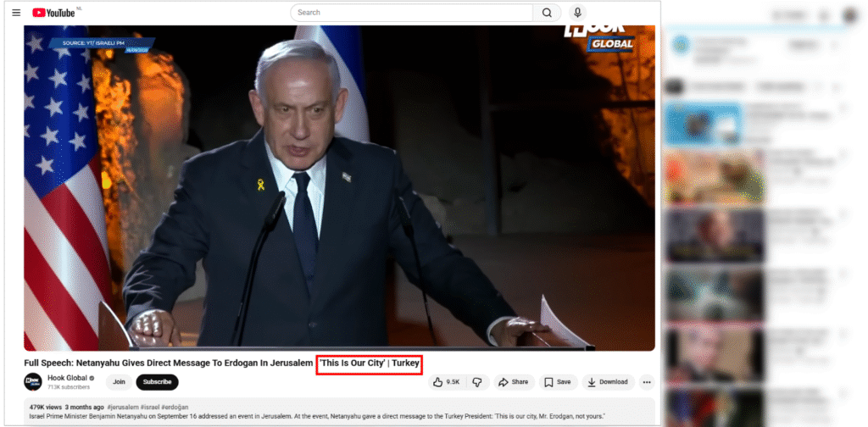Focus the Search text field
Viewport: 868px width, 427px height.
tap(411, 13)
